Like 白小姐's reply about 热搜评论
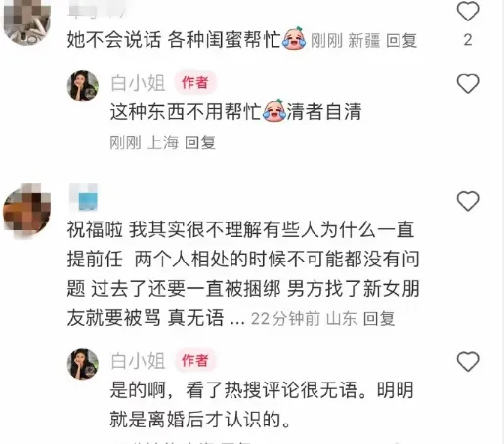The height and width of the screenshot is (444, 504). (x=468, y=361)
